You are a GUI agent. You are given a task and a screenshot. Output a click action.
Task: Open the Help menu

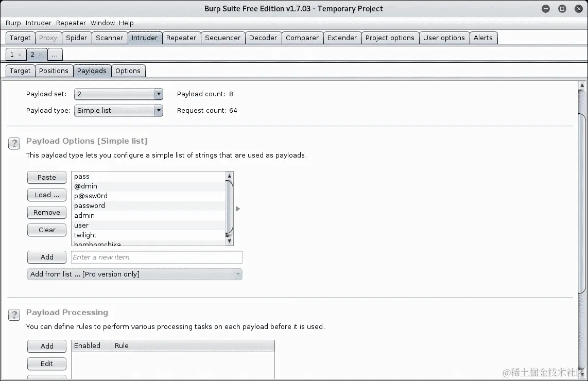pyautogui.click(x=126, y=23)
